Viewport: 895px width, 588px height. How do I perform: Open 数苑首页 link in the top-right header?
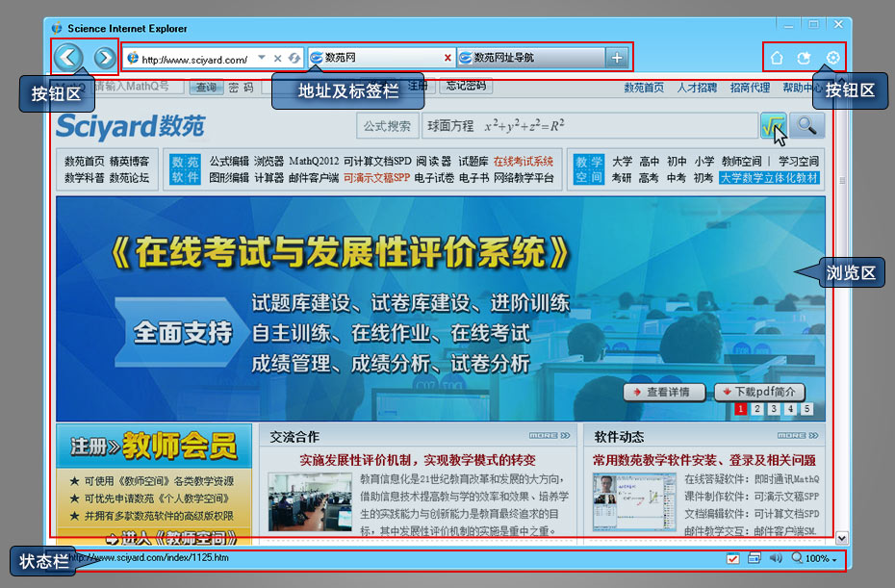pos(644,88)
